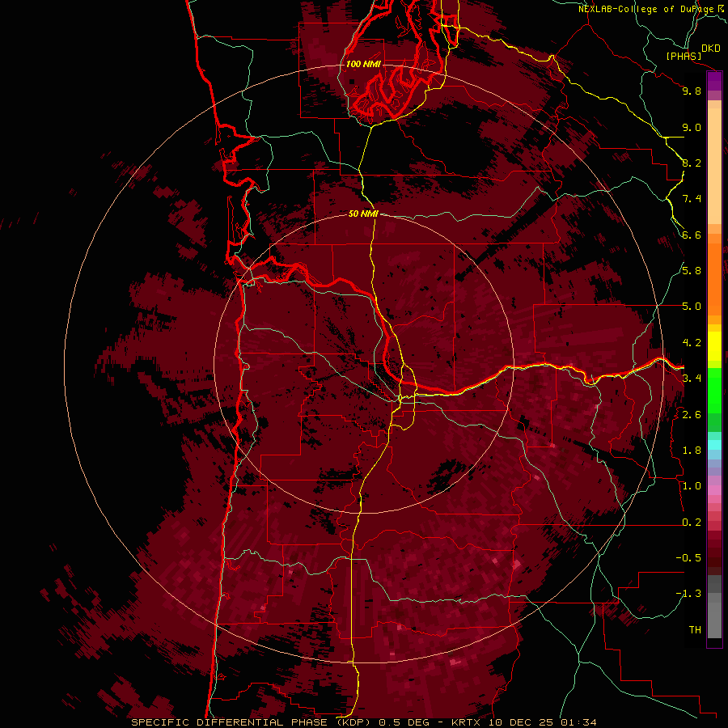Click the -0.5 value on the color scale

tap(688, 558)
